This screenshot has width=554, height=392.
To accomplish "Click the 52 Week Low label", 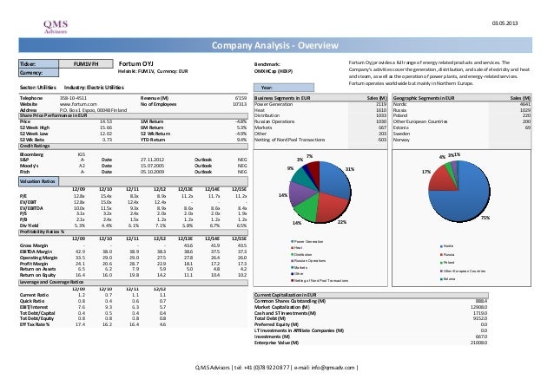I will 34,134.
